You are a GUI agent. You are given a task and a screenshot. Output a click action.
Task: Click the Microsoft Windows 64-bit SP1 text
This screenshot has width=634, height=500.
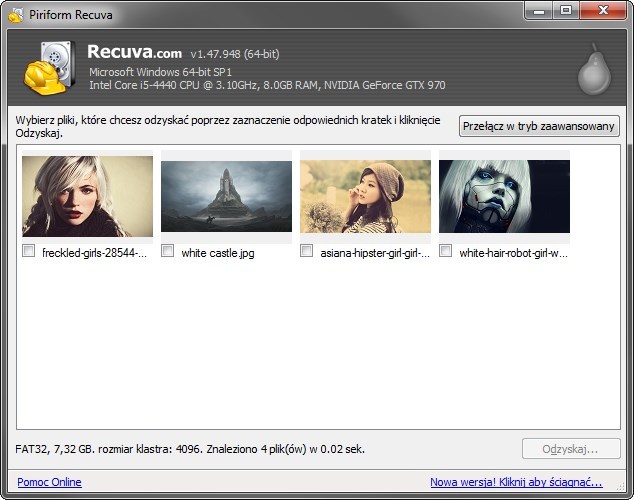click(161, 72)
